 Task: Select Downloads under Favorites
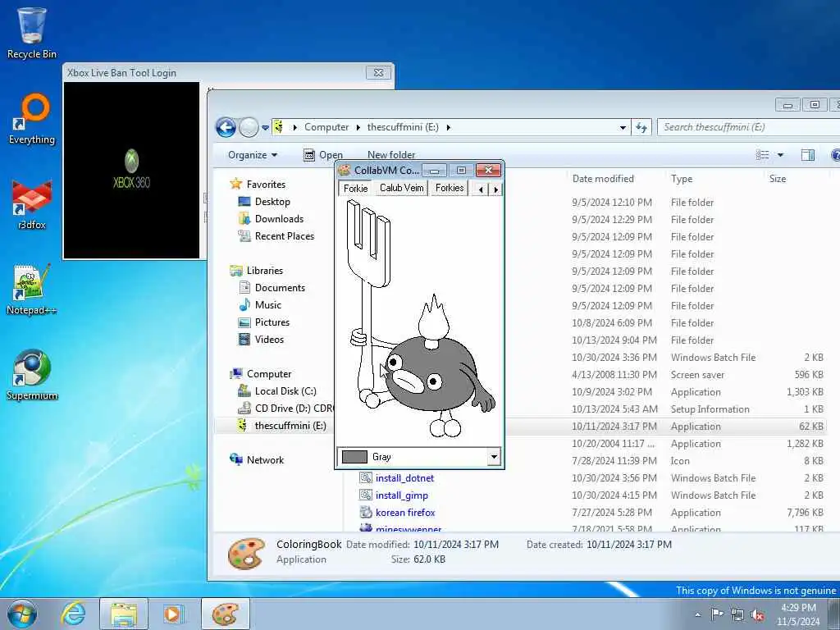pos(279,218)
